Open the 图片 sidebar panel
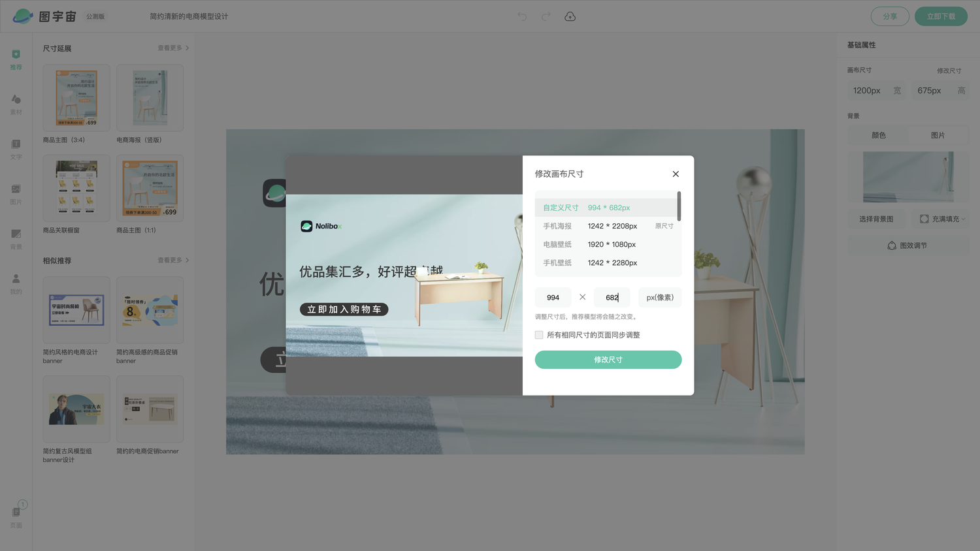This screenshot has width=980, height=551. (x=16, y=194)
